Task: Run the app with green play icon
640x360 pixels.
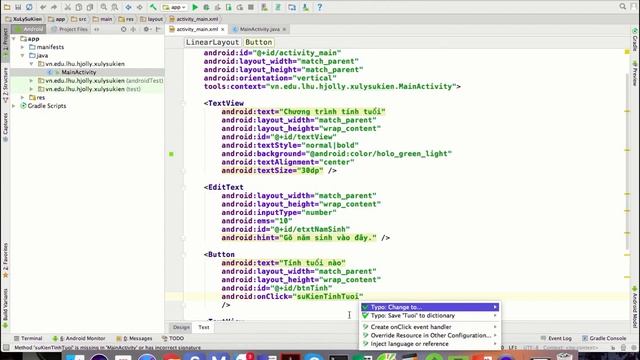Action: pos(195,7)
